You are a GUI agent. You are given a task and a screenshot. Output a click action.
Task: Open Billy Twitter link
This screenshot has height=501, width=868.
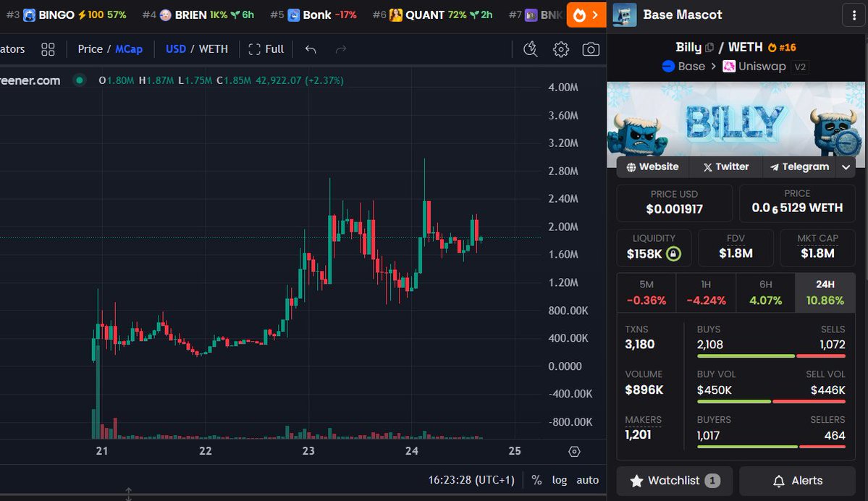click(x=725, y=167)
